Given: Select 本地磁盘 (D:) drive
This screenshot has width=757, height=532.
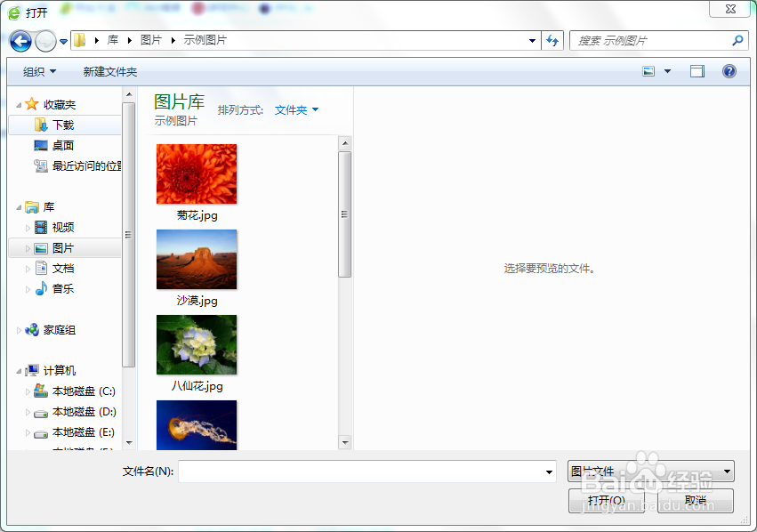Looking at the screenshot, I should 84,412.
